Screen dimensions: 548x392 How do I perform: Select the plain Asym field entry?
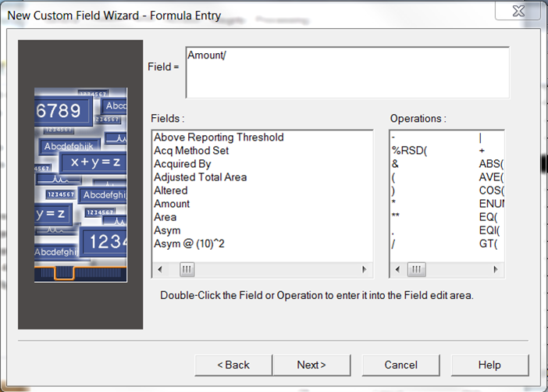167,230
